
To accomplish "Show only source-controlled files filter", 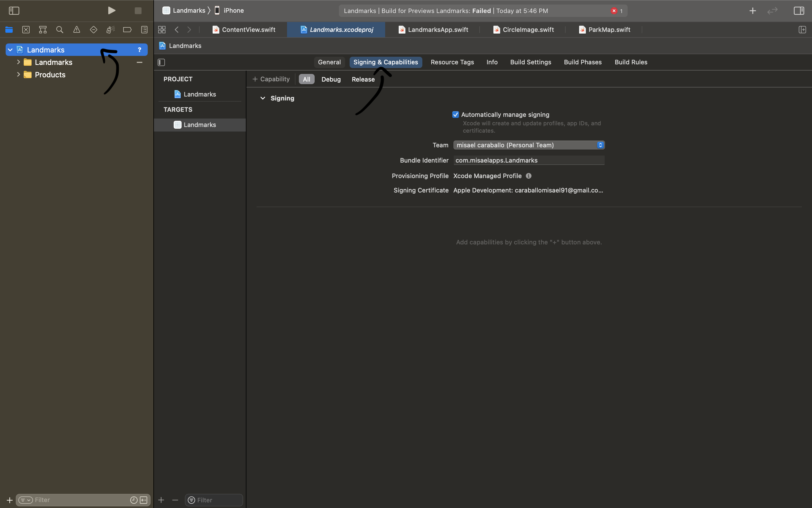I will [144, 500].
